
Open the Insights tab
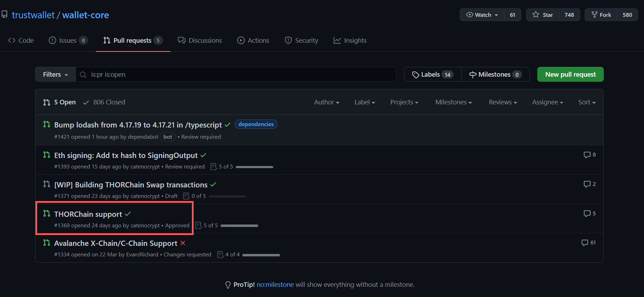coord(350,40)
